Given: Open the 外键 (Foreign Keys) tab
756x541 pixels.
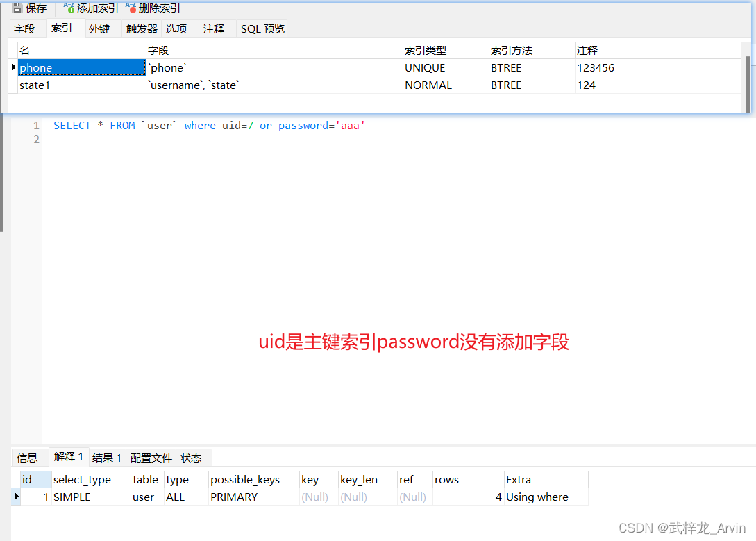Looking at the screenshot, I should point(99,28).
